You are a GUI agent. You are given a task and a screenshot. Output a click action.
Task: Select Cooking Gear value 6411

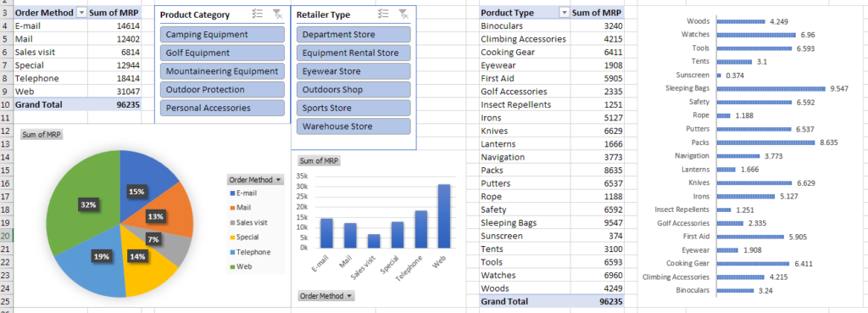pos(598,52)
